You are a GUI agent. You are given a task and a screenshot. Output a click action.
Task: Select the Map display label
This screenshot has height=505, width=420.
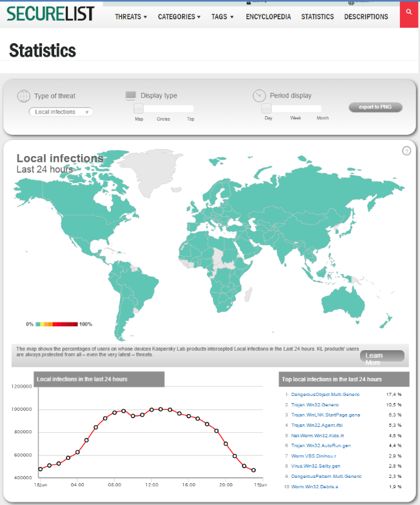pyautogui.click(x=139, y=119)
